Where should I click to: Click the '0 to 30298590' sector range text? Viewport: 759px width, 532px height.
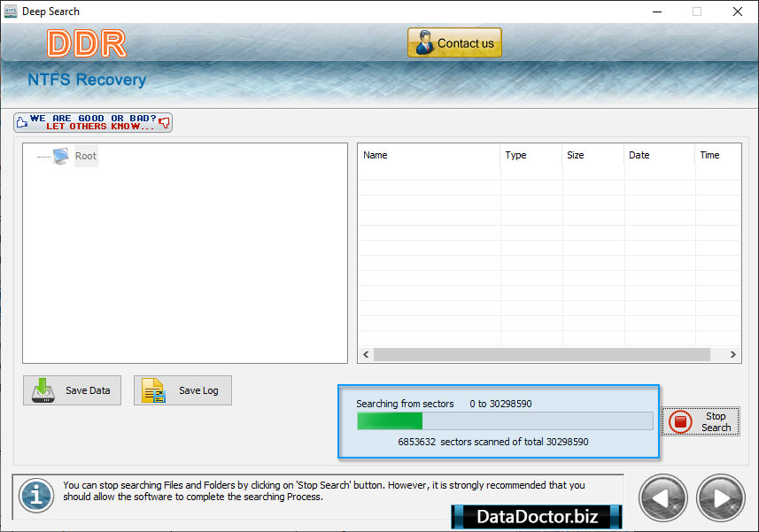coord(500,404)
